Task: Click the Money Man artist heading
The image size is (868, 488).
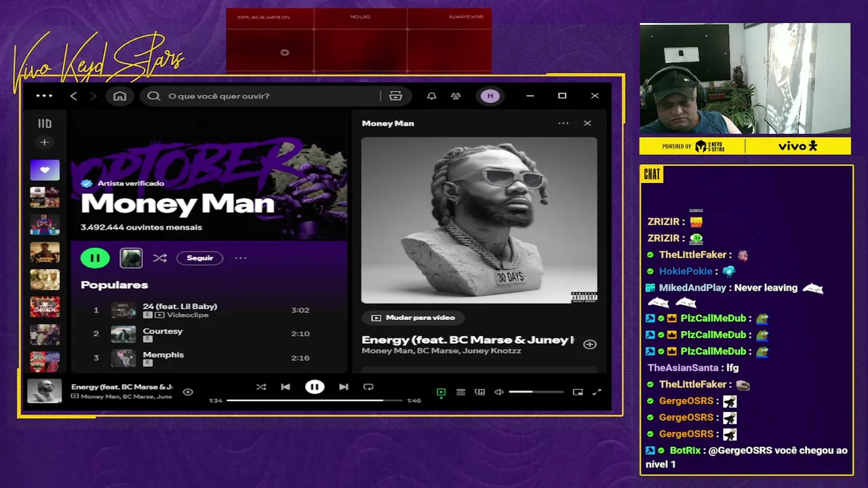Action: 177,204
